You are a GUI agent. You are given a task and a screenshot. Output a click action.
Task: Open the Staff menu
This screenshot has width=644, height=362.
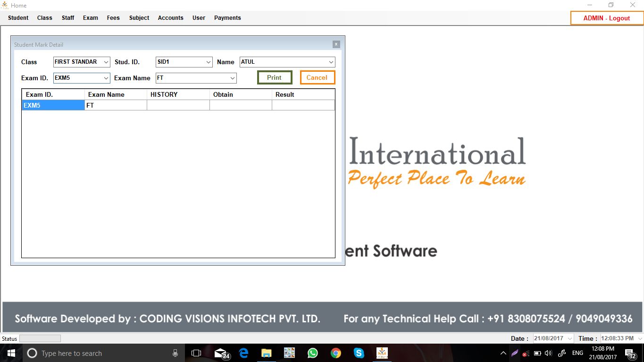click(x=68, y=18)
